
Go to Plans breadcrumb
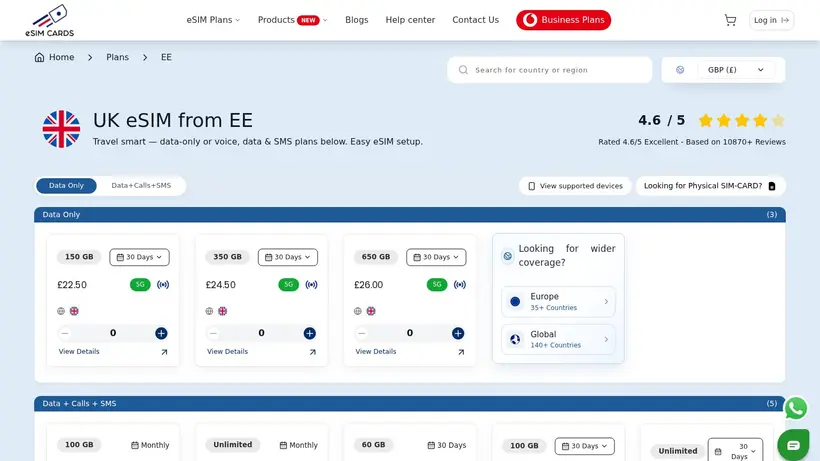[117, 57]
